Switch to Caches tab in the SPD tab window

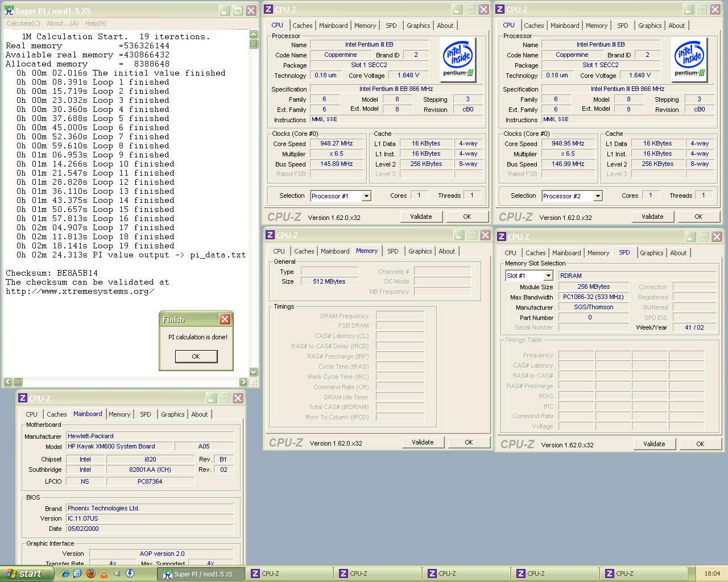pos(535,253)
